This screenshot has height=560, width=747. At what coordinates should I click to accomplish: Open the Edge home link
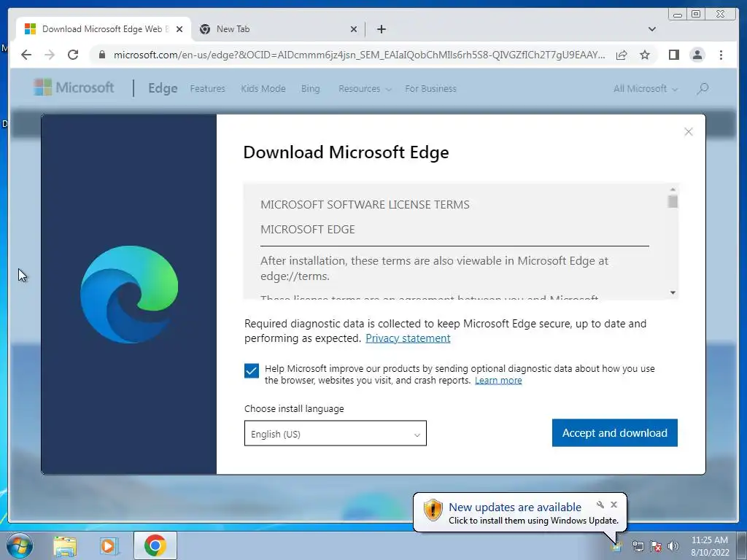(163, 88)
